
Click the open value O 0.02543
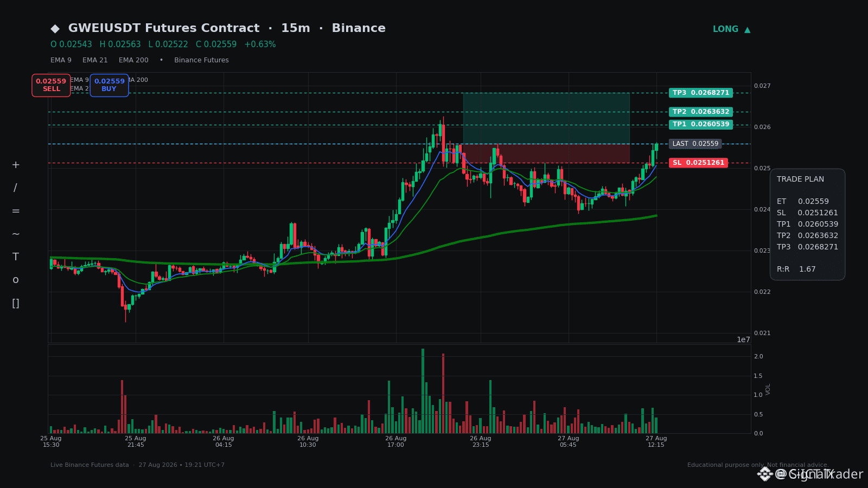[x=71, y=44]
